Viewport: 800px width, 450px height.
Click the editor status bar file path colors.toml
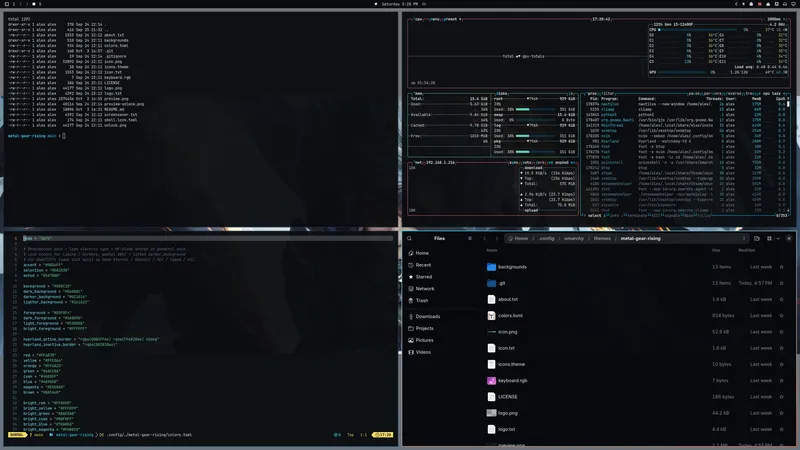[149, 435]
